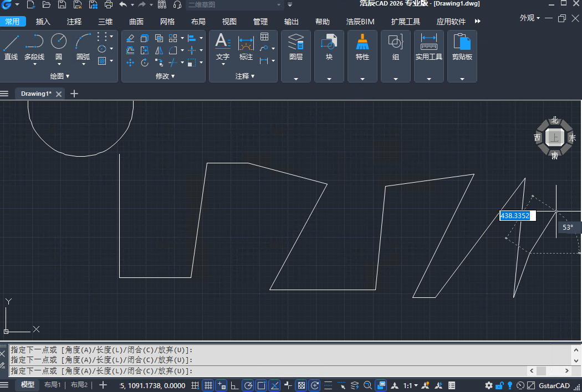The image size is (582, 392).
Task: Toggle polar tracking in status bar
Action: 248,385
